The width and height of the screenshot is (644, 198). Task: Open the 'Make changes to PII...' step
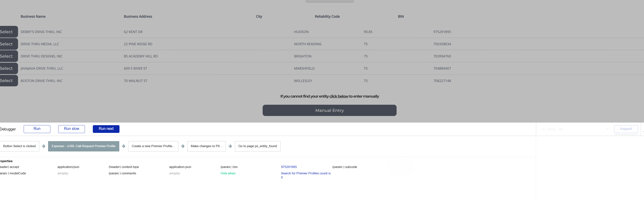point(206,146)
